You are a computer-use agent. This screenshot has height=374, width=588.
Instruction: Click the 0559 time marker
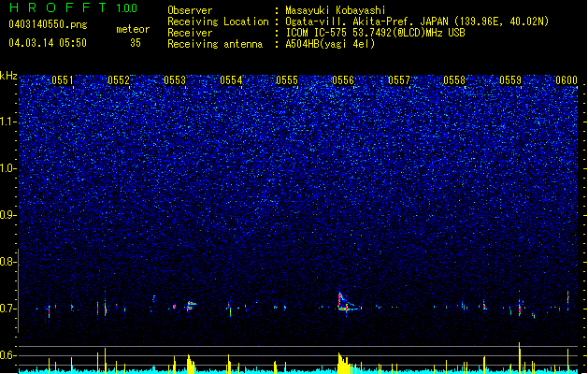pyautogui.click(x=510, y=80)
